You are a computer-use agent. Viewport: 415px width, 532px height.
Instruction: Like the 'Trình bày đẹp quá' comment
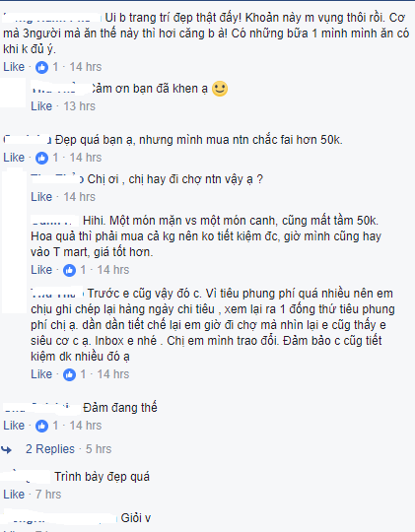coord(14,495)
